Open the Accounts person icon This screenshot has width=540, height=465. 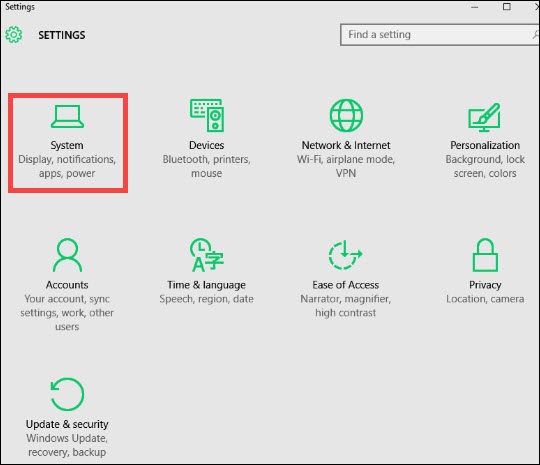(67, 255)
